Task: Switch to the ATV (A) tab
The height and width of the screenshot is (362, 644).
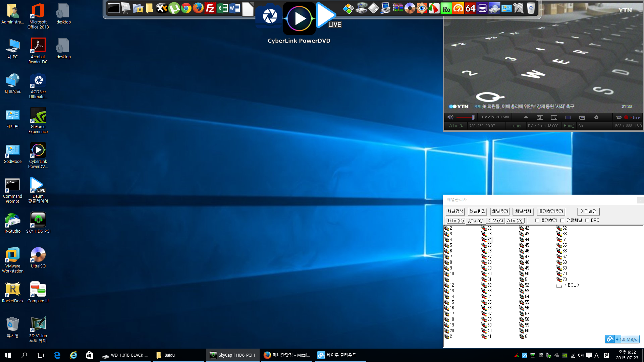Action: (x=515, y=221)
